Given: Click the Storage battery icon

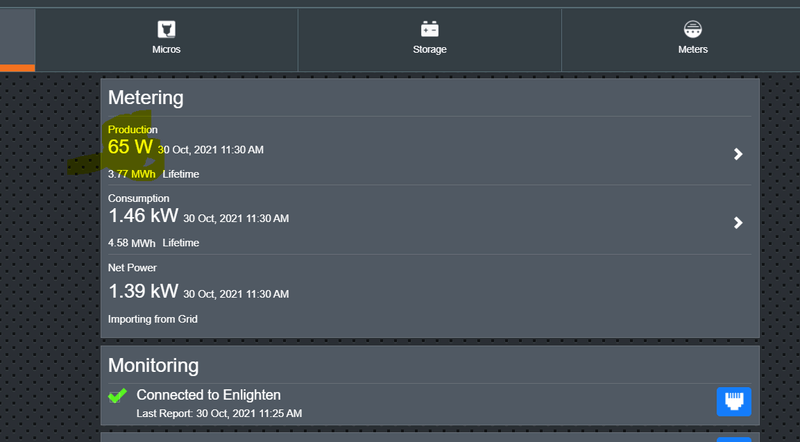Looking at the screenshot, I should click(430, 29).
